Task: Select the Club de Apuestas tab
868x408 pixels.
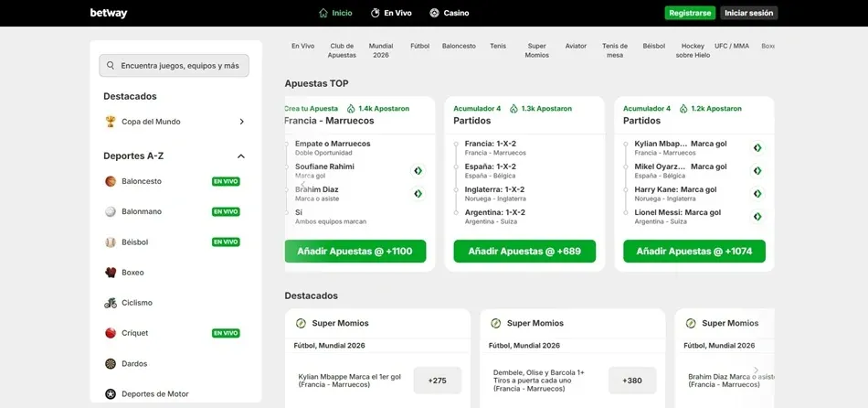Action: (342, 50)
